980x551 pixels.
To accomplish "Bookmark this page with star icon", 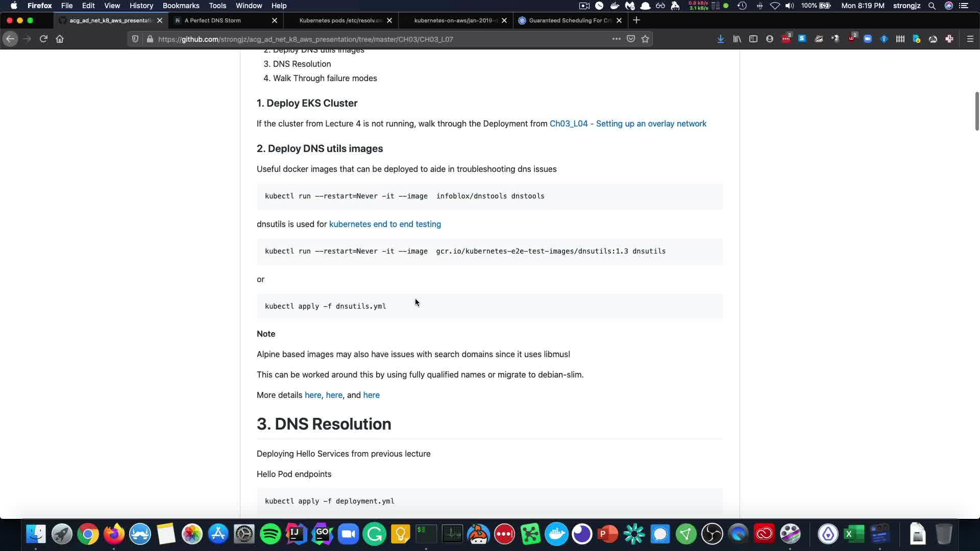I will point(645,39).
